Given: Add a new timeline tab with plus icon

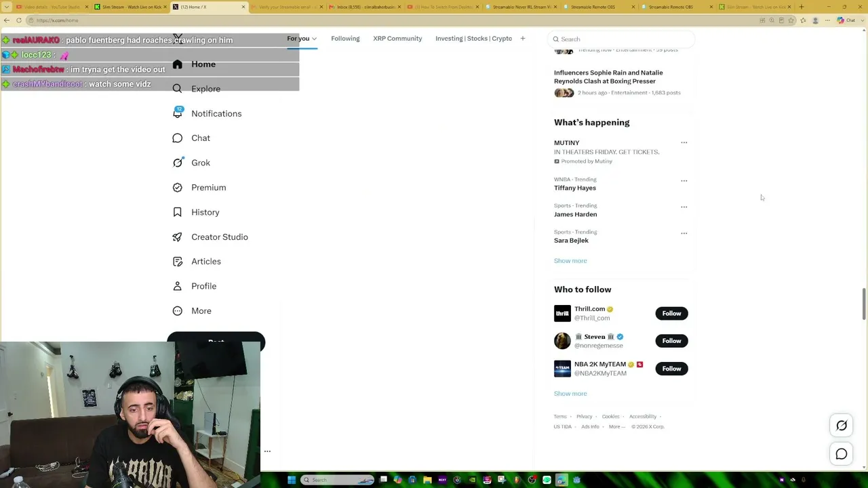Looking at the screenshot, I should pos(523,39).
